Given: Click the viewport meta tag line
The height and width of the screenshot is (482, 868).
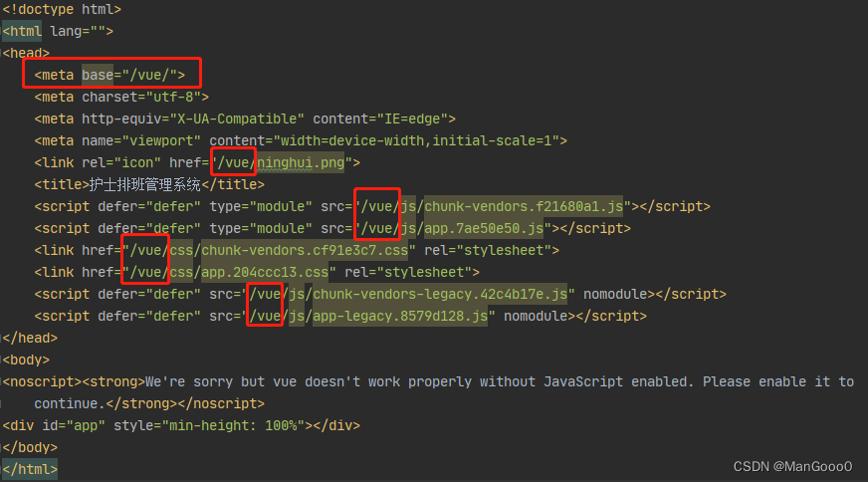Looking at the screenshot, I should (301, 140).
